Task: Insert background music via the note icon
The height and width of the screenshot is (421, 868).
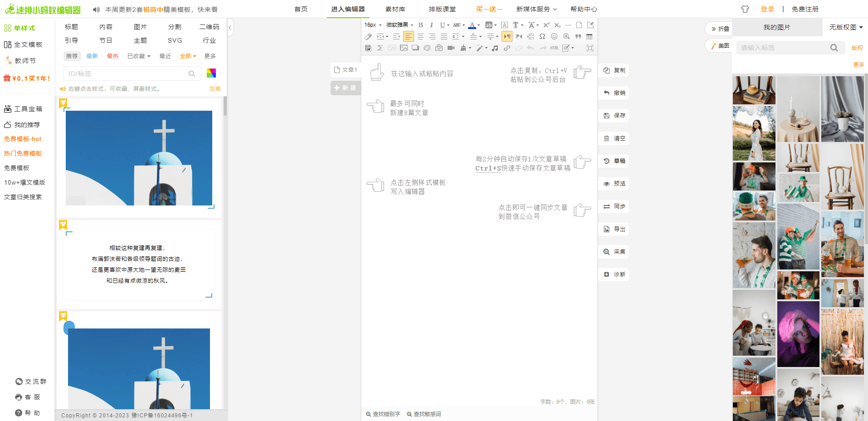Action: [x=495, y=48]
